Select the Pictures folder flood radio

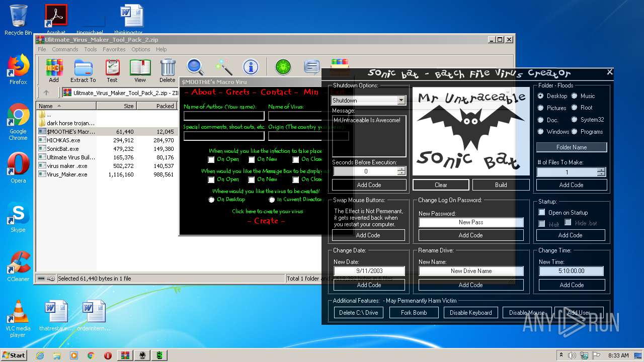coord(541,108)
